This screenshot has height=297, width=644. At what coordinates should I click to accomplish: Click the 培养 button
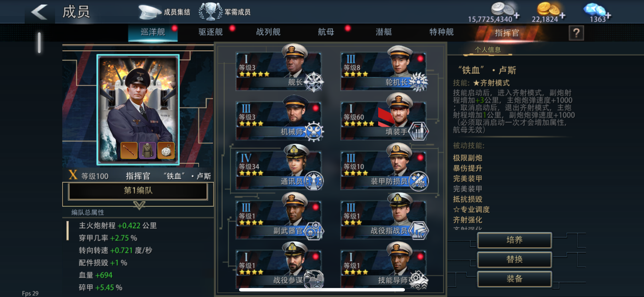514,240
